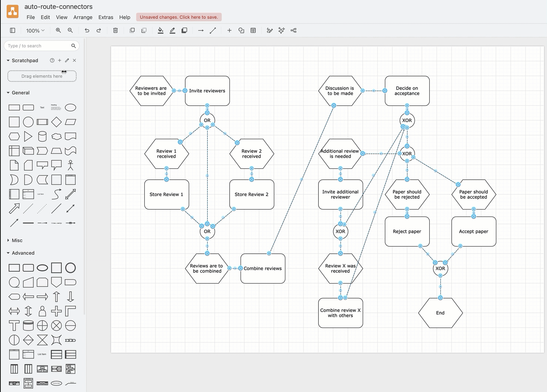Open the line color pencil tool

coord(172,30)
